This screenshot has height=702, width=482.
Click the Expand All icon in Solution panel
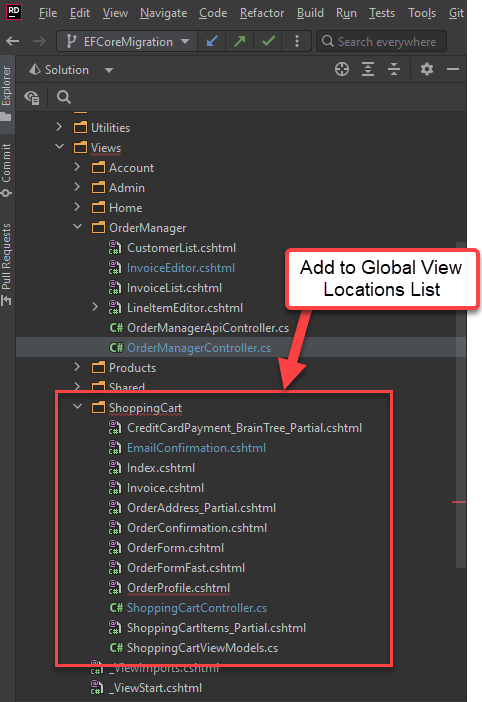pos(368,69)
